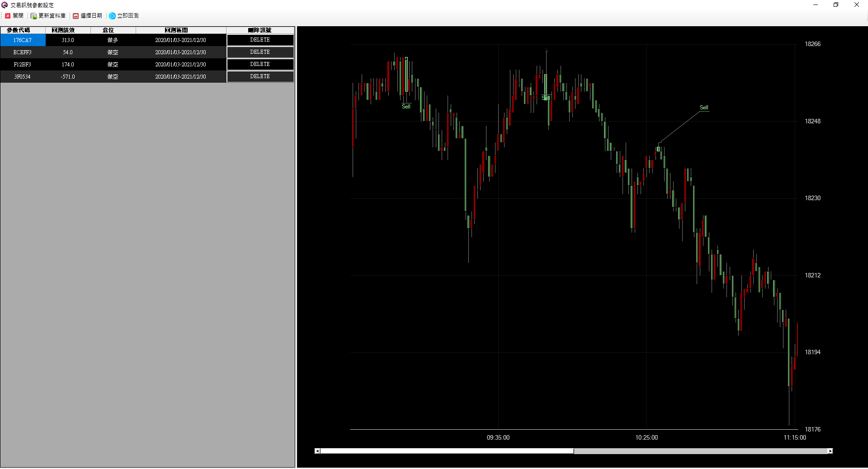Click the chart scrollbar right arrow
The image size is (868, 469).
click(830, 451)
